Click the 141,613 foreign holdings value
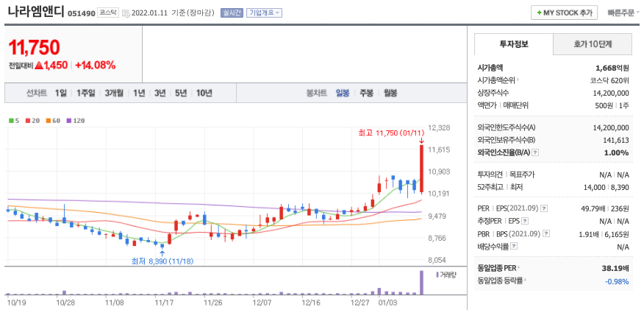Screen dimensions: 644x310 coord(615,140)
